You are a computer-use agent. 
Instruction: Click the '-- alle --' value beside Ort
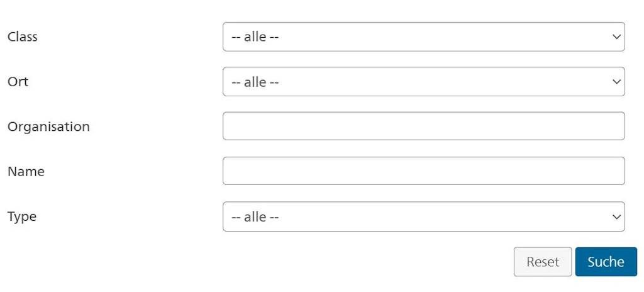(x=255, y=82)
